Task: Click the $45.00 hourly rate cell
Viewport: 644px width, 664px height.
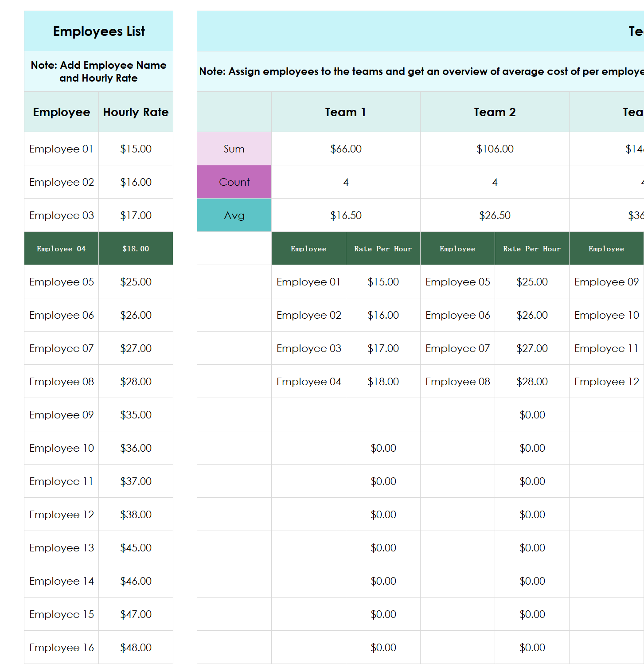Action: pos(136,547)
